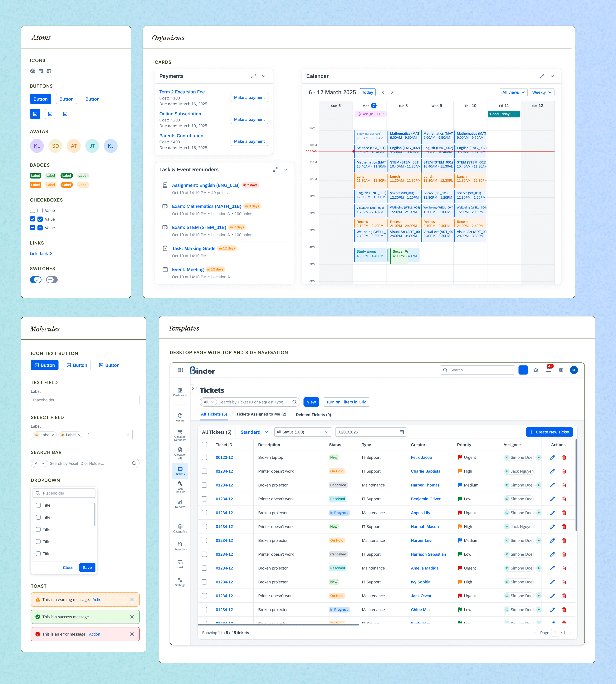616x684 pixels.
Task: Open Settings in the side navigation
Action: pos(180,582)
